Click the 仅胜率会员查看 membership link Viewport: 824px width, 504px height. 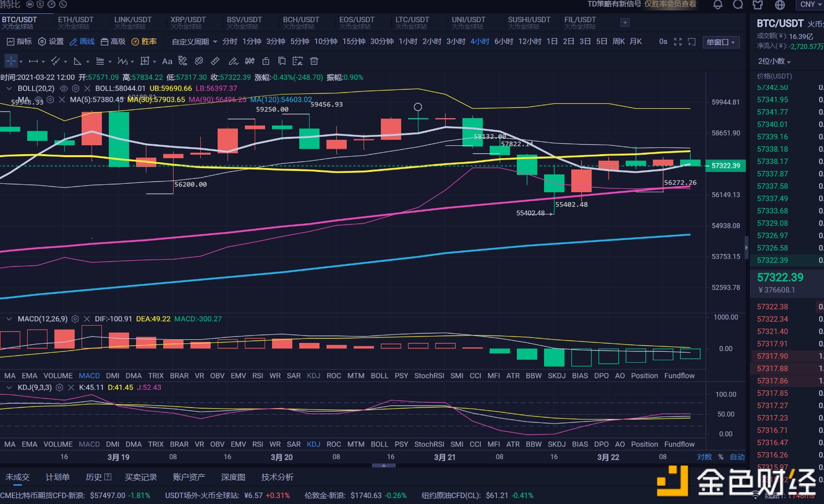coord(670,4)
